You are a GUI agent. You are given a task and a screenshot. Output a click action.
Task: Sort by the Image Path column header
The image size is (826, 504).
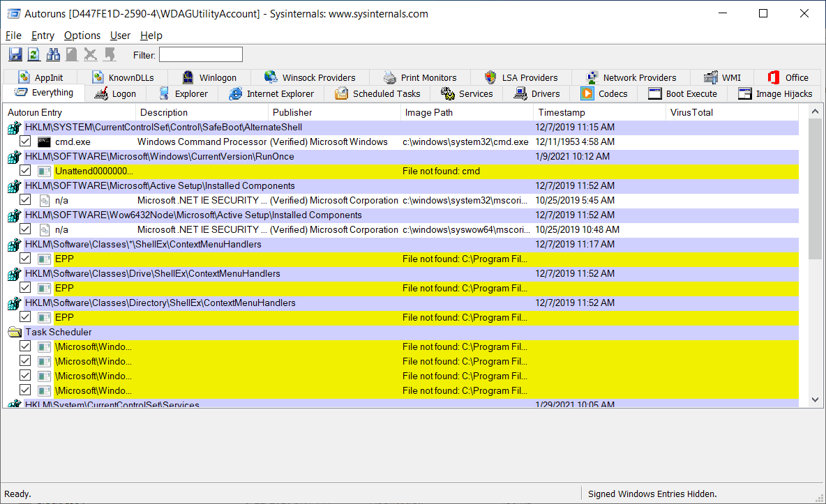click(x=467, y=112)
